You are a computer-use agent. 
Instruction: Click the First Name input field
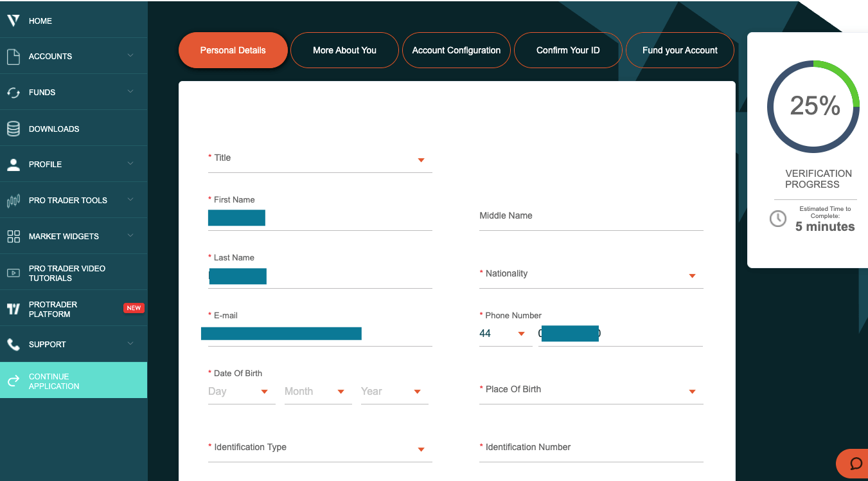320,218
